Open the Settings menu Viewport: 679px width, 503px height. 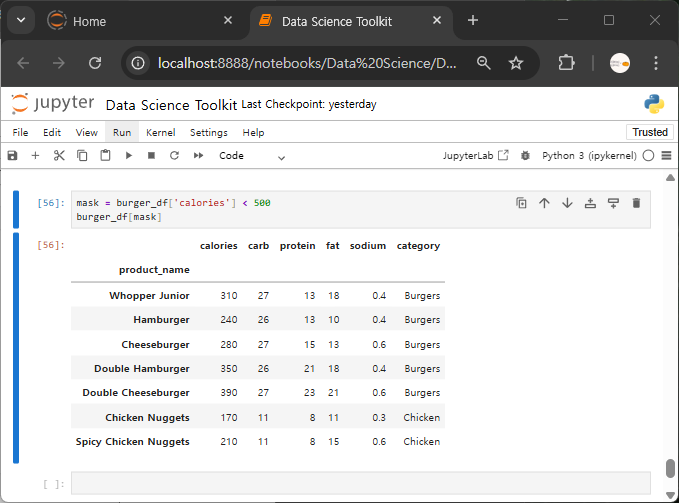point(209,132)
